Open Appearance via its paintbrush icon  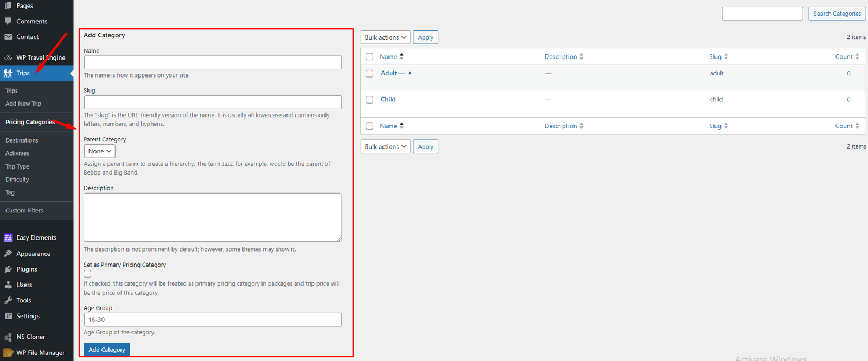(x=8, y=254)
